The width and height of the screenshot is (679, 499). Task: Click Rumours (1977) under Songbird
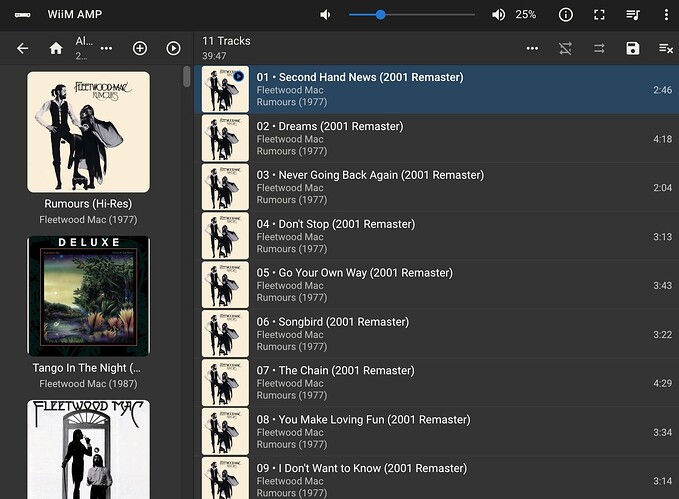pyautogui.click(x=292, y=347)
